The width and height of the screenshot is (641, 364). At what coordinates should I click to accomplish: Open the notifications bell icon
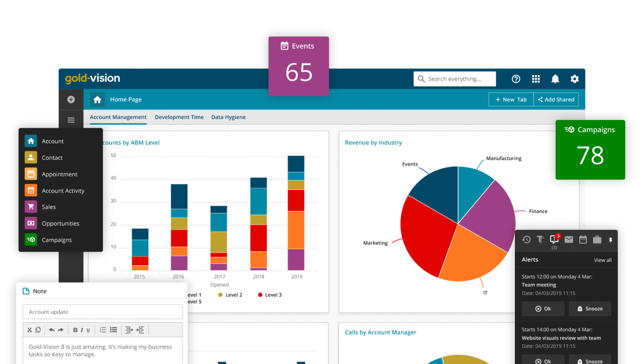pyautogui.click(x=555, y=79)
